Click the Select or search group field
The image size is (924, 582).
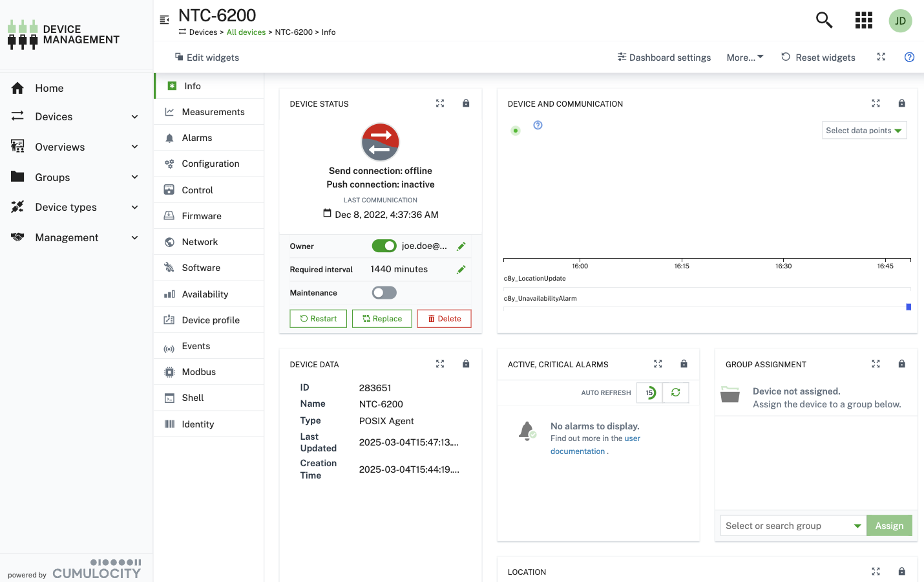click(x=787, y=526)
